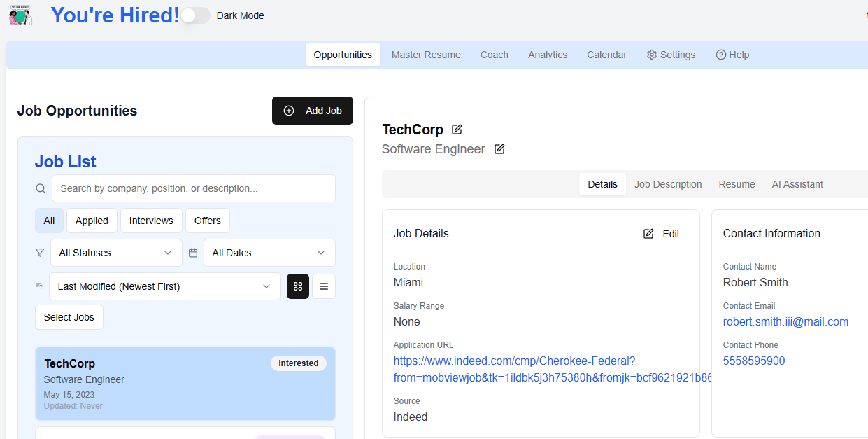The height and width of the screenshot is (439, 868).
Task: Open the All Dates dropdown
Action: click(x=269, y=253)
